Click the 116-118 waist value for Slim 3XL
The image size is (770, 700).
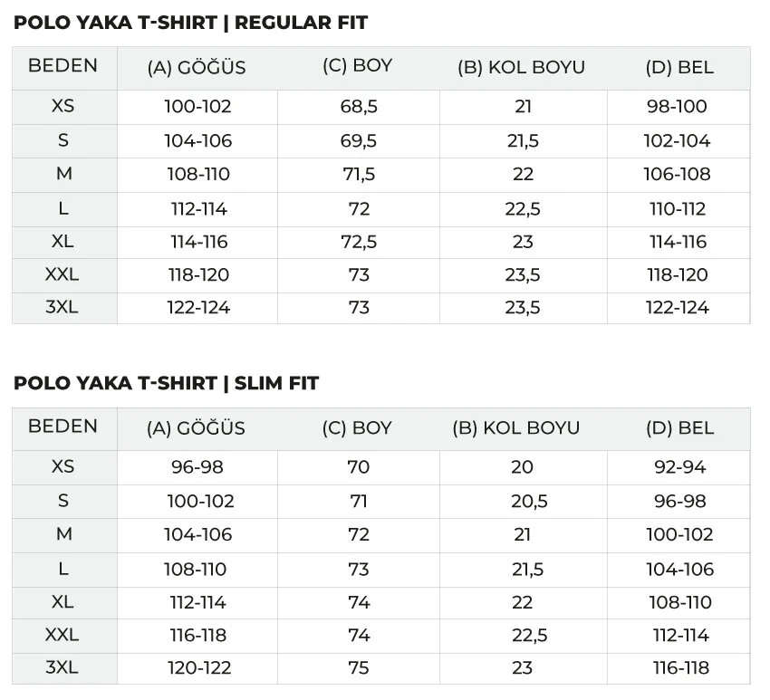point(680,667)
